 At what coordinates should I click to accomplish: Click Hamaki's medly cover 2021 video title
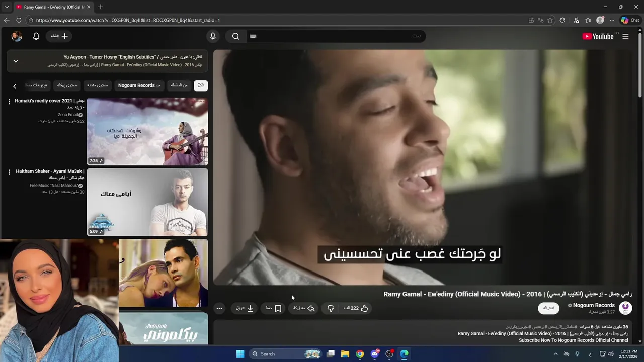(49, 104)
